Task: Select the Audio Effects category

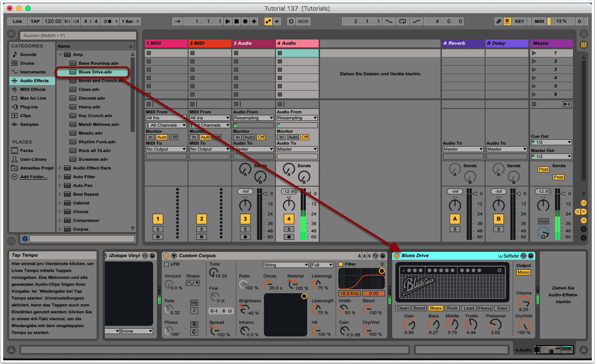Action: pos(34,81)
